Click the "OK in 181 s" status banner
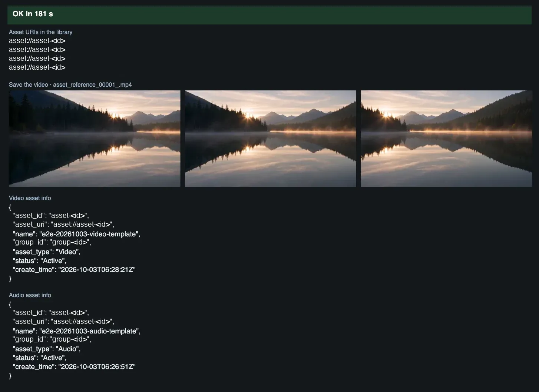The image size is (539, 392). pos(269,15)
